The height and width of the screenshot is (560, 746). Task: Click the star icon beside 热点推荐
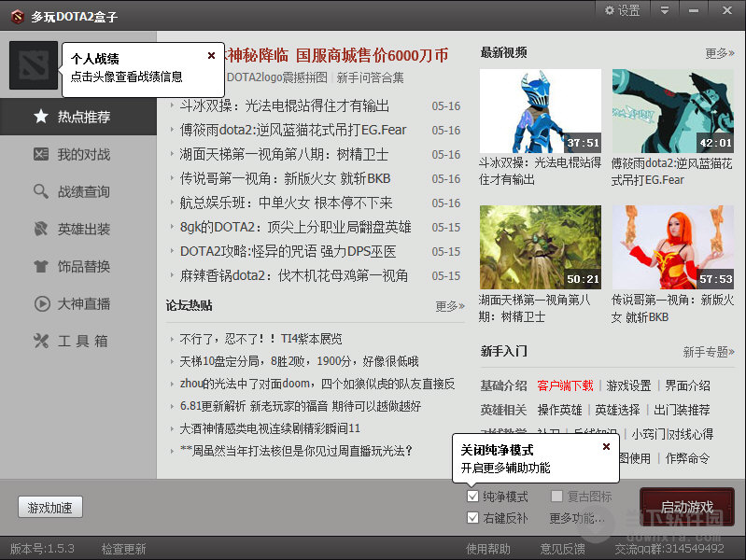(x=41, y=117)
